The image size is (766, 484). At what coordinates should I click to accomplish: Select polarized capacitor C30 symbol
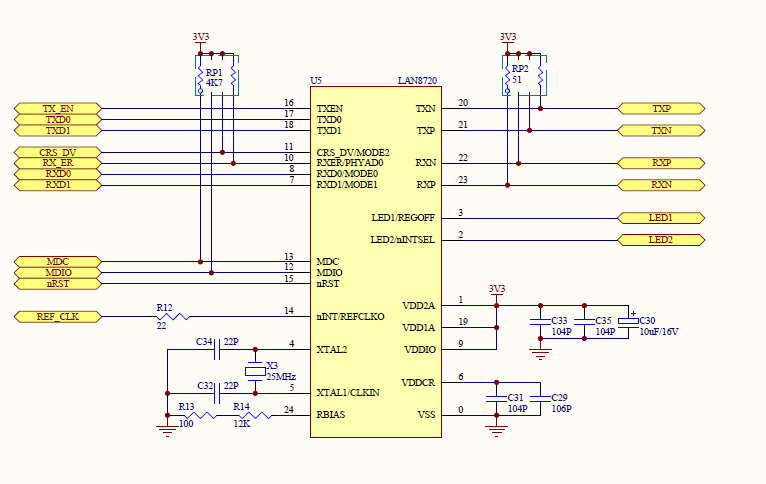(628, 321)
